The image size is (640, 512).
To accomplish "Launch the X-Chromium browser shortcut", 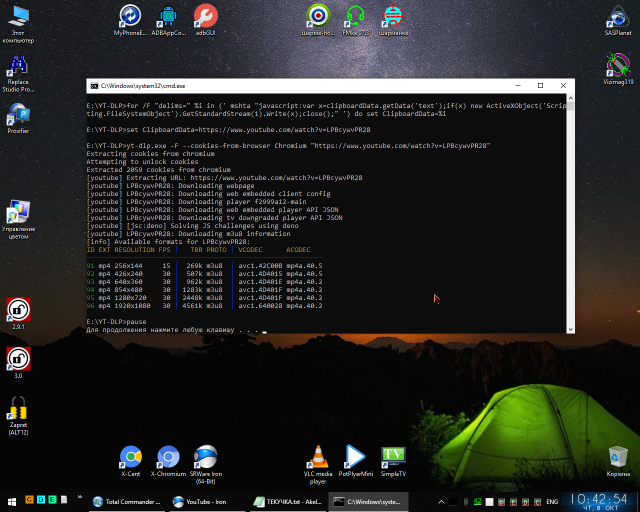I will coord(168,461).
